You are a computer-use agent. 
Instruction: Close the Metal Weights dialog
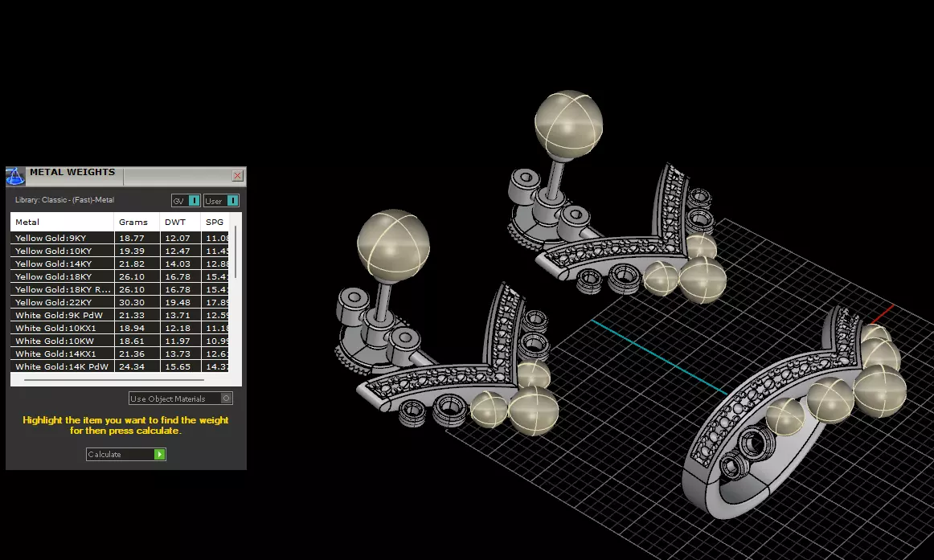237,176
